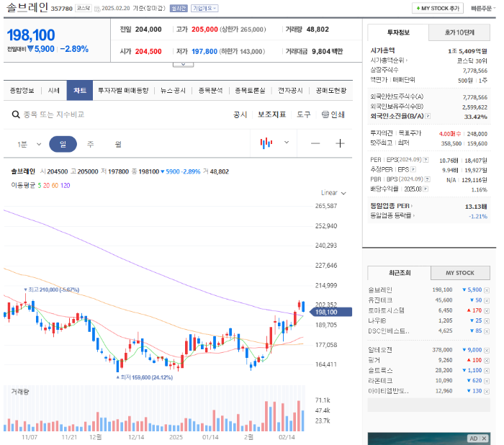
Task: Toggle the 60-day moving average
Action: pos(55,186)
